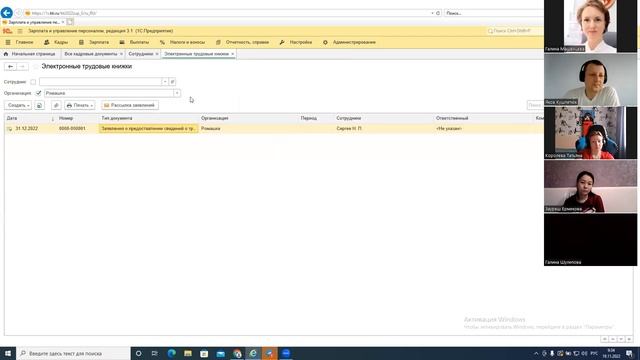Open the Настройка section
The width and height of the screenshot is (640, 360).
pos(296,42)
